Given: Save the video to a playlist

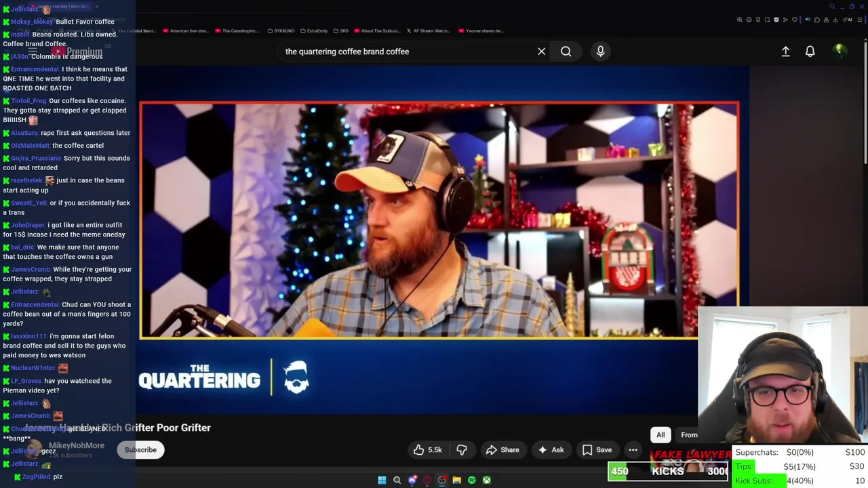Looking at the screenshot, I should tap(597, 450).
